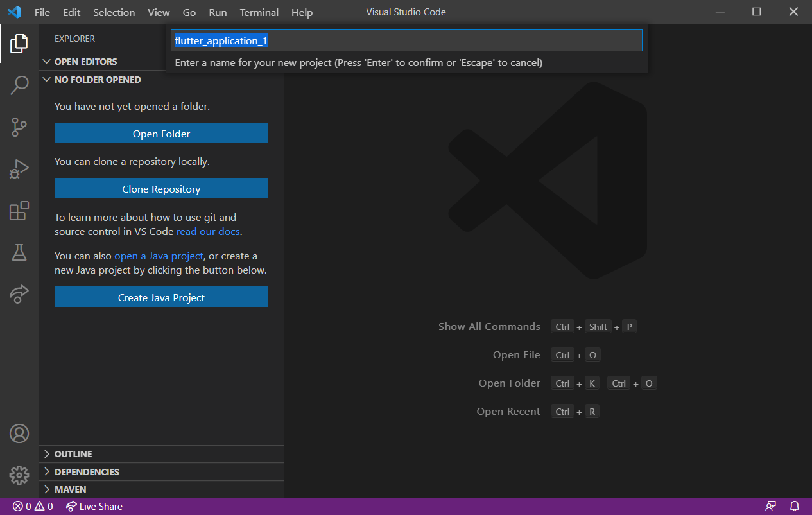The width and height of the screenshot is (812, 515).
Task: Click the Clone Repository button
Action: tap(161, 189)
